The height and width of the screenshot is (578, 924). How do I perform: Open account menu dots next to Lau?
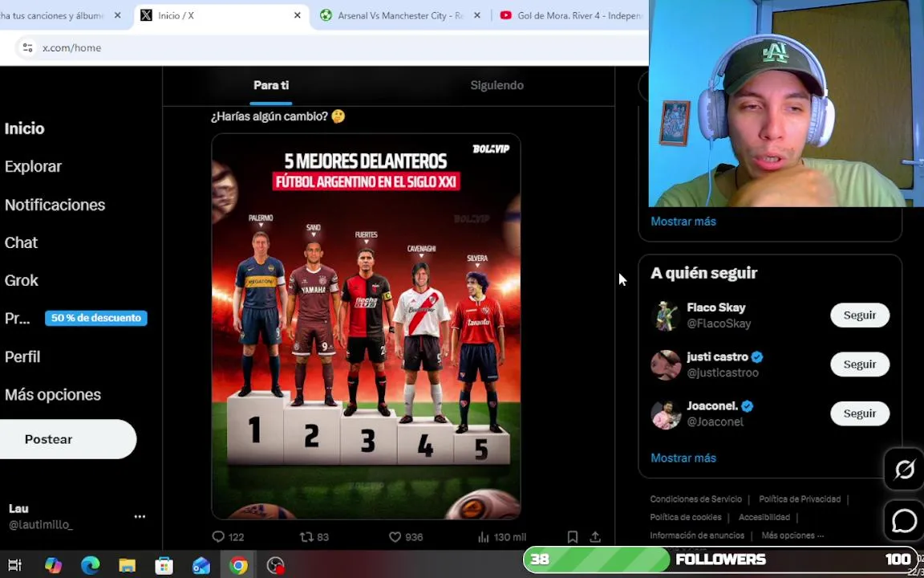tap(140, 516)
